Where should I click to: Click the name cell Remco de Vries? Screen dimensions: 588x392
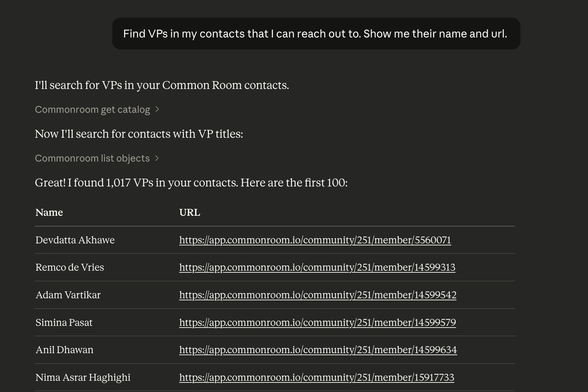[x=70, y=267]
